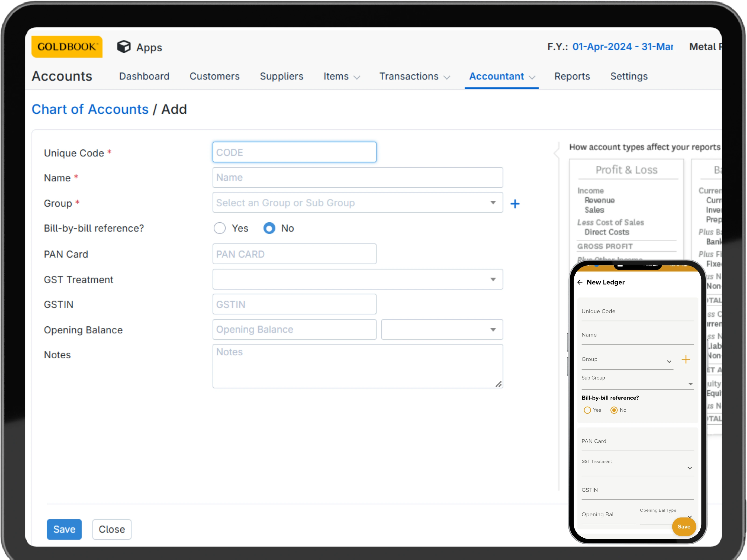Click the Unique Code input field
Image resolution: width=747 pixels, height=560 pixels.
click(294, 152)
